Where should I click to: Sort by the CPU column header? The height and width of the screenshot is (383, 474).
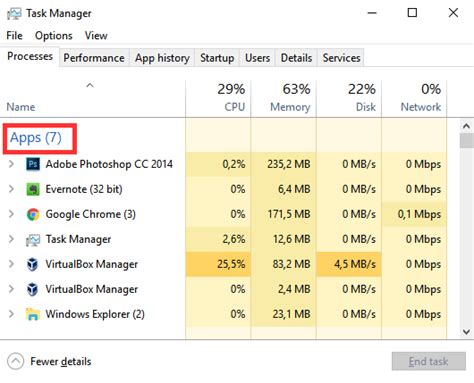pos(218,99)
